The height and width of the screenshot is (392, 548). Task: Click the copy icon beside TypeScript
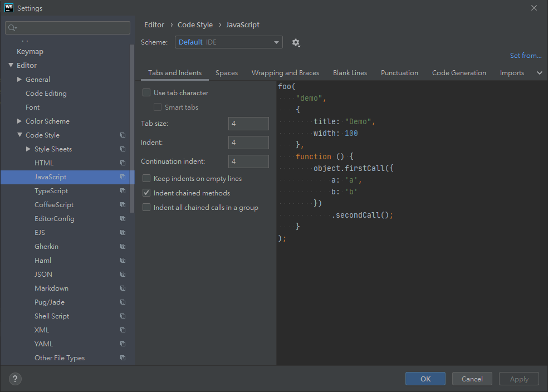tap(123, 191)
